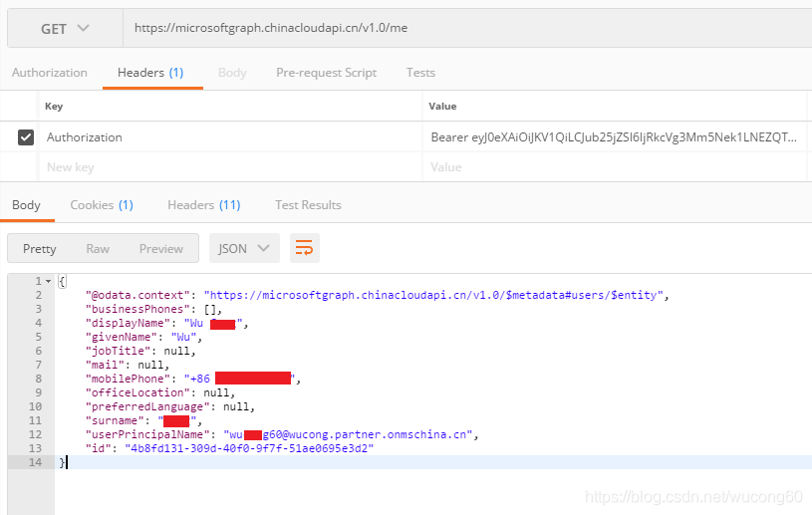Open the JSON format dropdown
Image resolution: width=812 pixels, height=515 pixels.
[244, 248]
